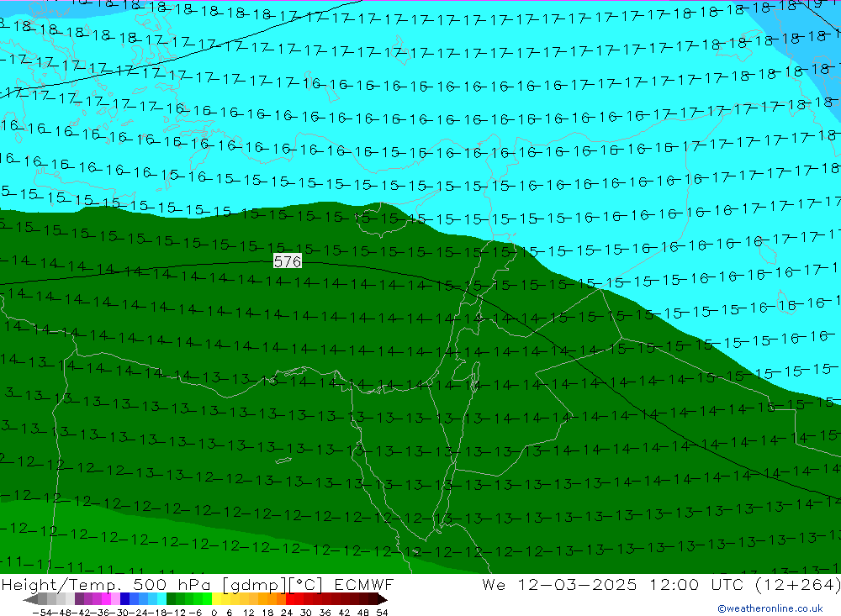
Task: Click the dark maroon right arrow end of the legend
Action: tap(382, 599)
